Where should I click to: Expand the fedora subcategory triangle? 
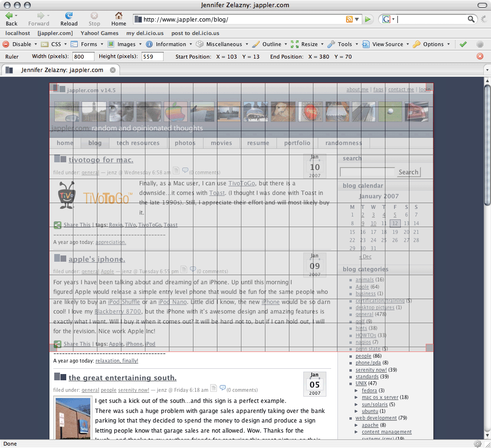(356, 391)
